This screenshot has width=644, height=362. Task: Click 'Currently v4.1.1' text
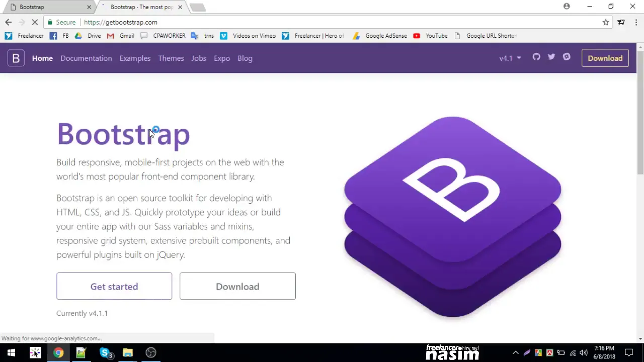(82, 313)
